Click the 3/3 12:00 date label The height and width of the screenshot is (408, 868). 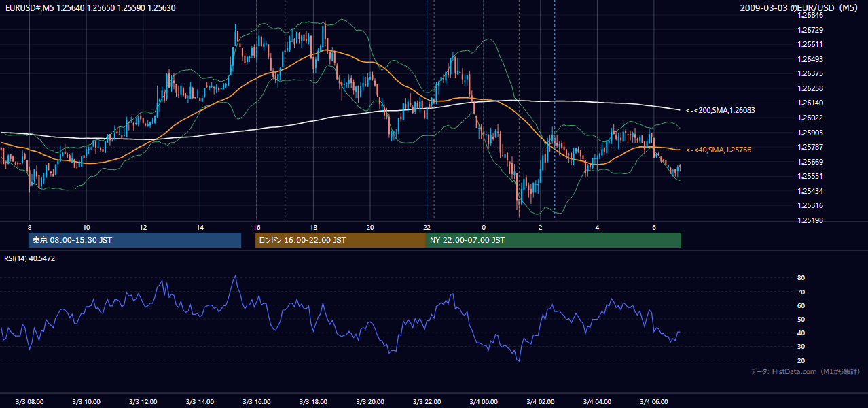point(143,402)
